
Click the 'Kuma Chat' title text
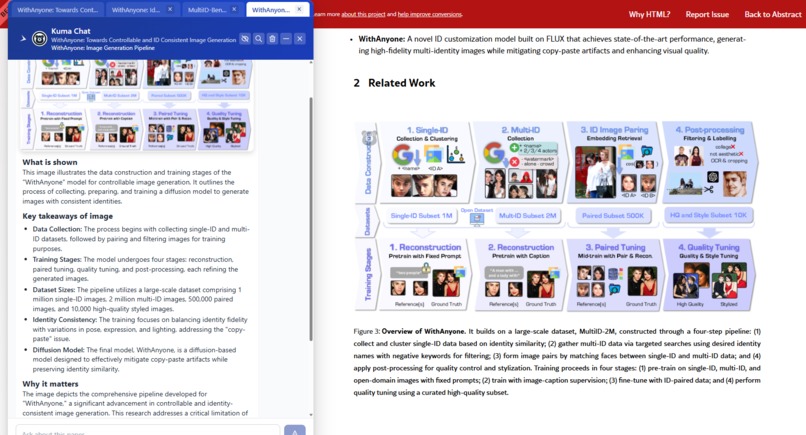tap(71, 31)
